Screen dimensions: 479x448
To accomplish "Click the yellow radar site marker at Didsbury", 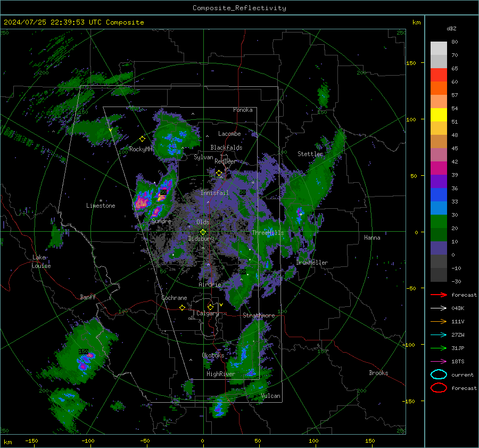I will [x=203, y=232].
